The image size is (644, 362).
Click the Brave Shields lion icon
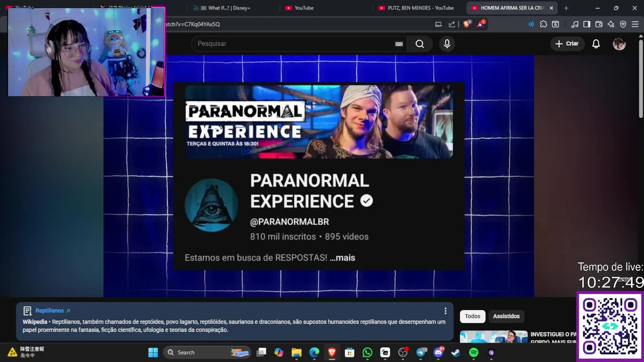coord(466,24)
